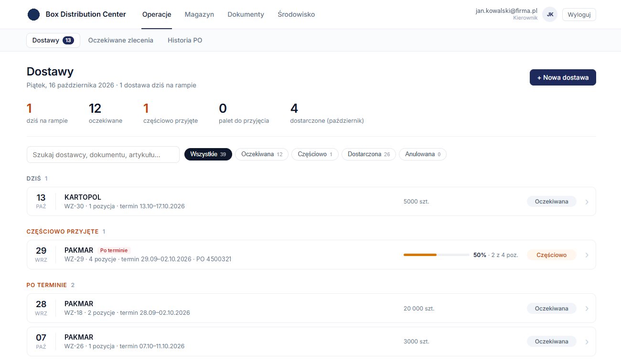Click the KARTOPOL supplier name
The height and width of the screenshot is (364, 621).
point(83,197)
